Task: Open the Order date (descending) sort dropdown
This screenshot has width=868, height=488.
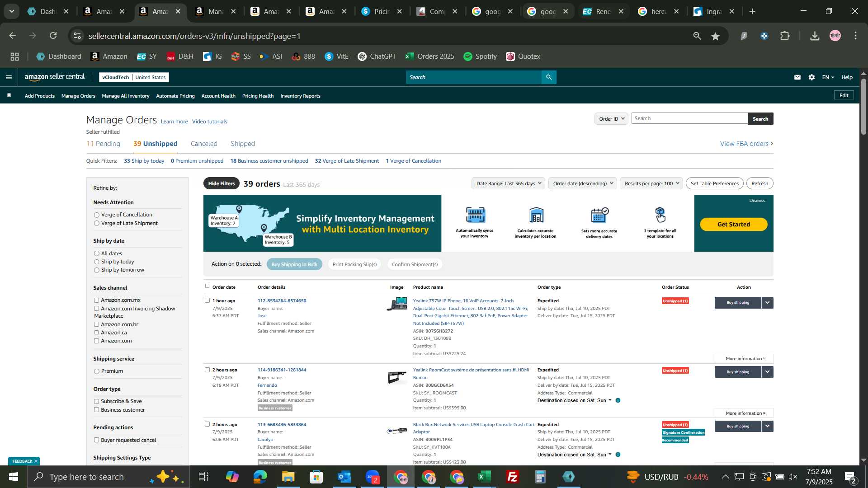Action: pos(583,183)
